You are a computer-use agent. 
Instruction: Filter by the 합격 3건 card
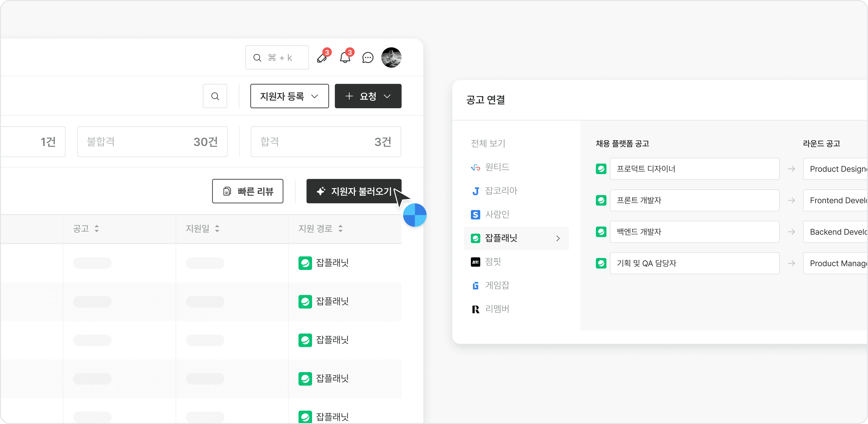click(x=326, y=142)
